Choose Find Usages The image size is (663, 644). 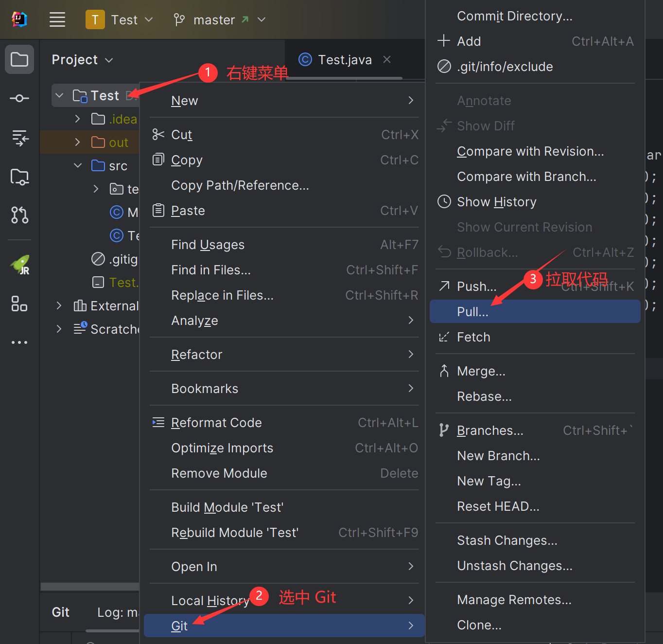point(284,244)
